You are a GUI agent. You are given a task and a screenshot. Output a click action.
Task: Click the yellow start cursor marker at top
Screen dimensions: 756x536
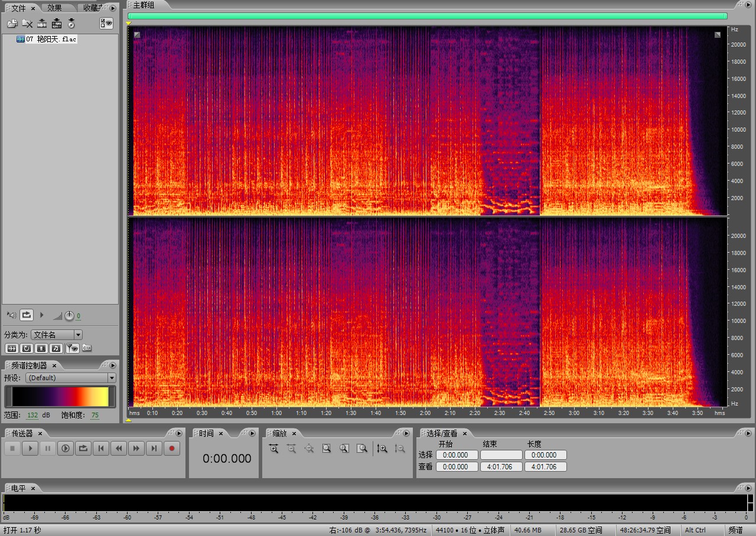coord(128,23)
